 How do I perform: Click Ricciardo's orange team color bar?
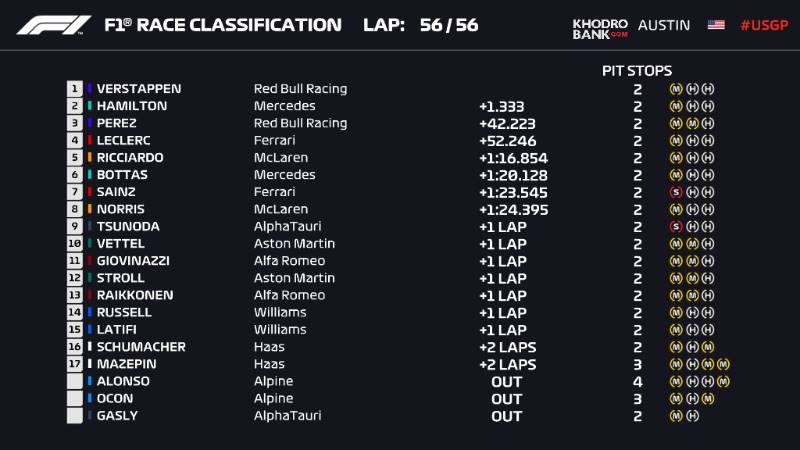pyautogui.click(x=90, y=157)
